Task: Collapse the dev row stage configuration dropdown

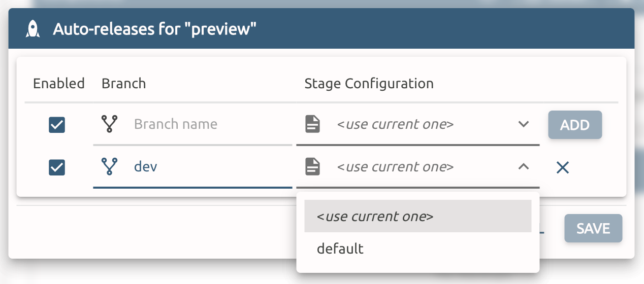Action: [x=524, y=167]
